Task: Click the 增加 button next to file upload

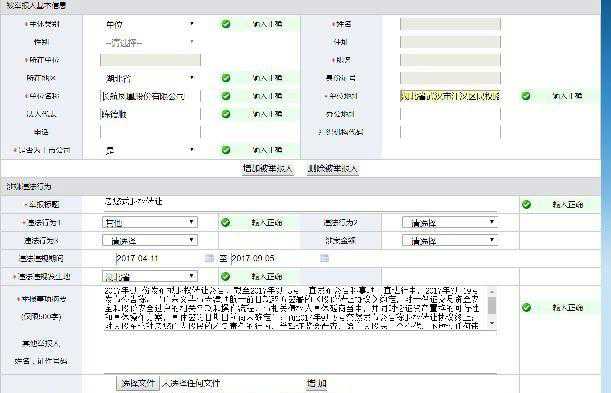Action: 316,383
